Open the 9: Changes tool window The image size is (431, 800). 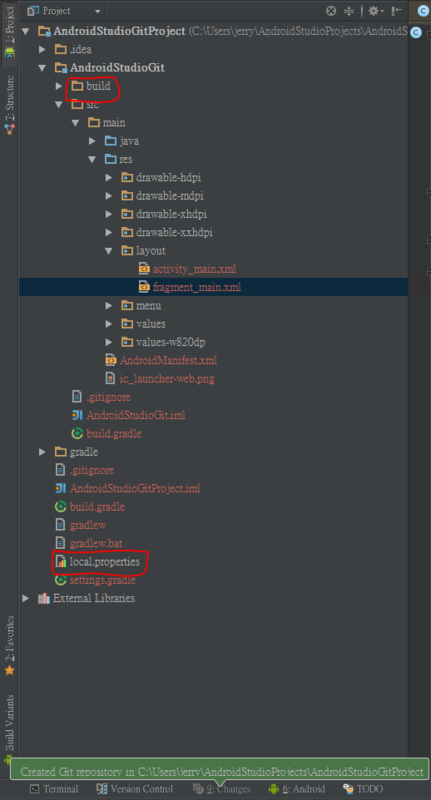click(222, 789)
